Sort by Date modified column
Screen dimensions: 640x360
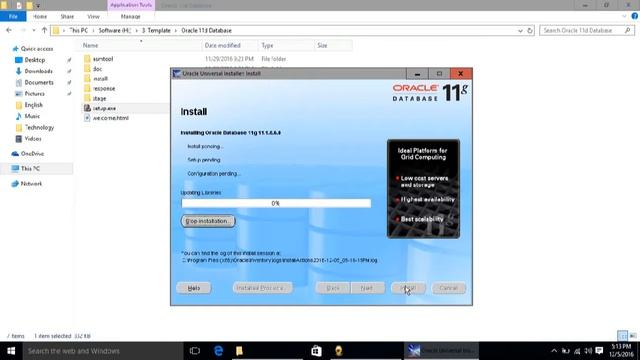(x=222, y=45)
